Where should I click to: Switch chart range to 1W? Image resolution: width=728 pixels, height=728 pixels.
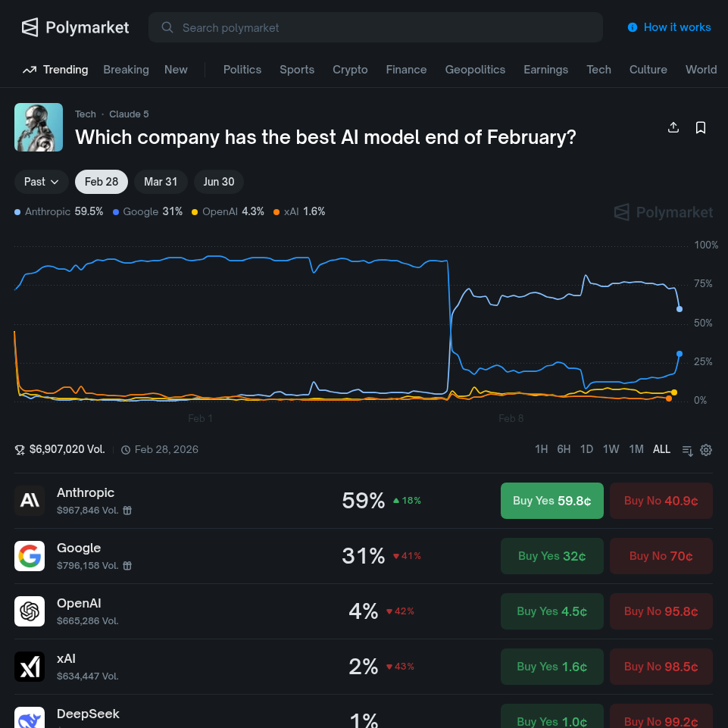pos(611,449)
